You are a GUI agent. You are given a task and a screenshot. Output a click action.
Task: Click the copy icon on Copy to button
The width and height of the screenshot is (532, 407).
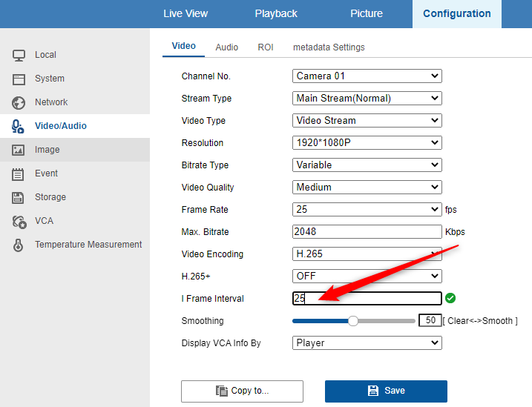point(222,391)
